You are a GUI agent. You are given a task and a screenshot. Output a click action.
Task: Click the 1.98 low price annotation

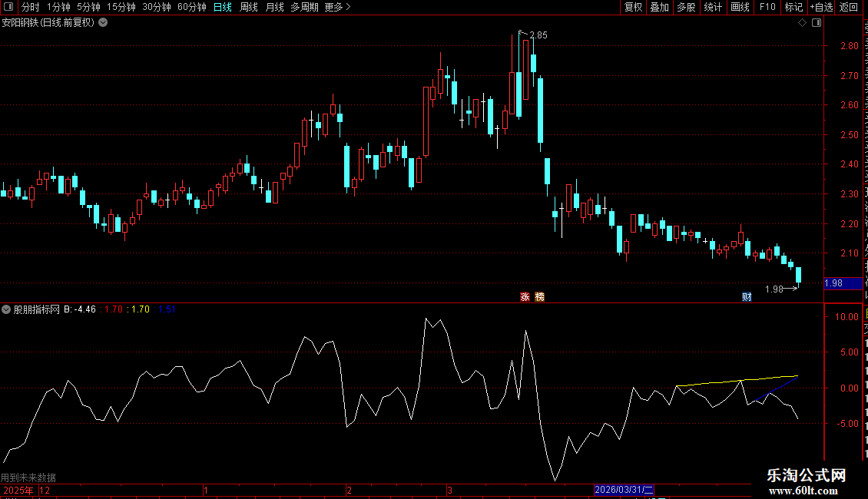(x=774, y=289)
